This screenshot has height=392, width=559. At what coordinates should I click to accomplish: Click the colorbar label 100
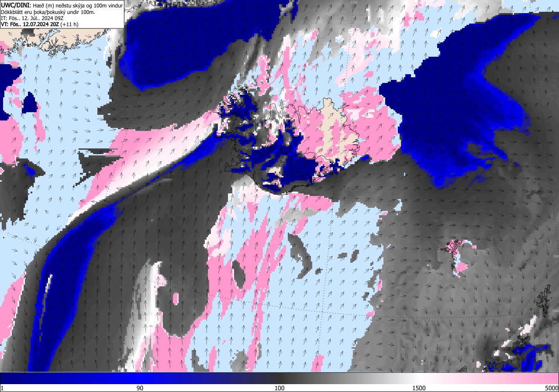click(279, 388)
